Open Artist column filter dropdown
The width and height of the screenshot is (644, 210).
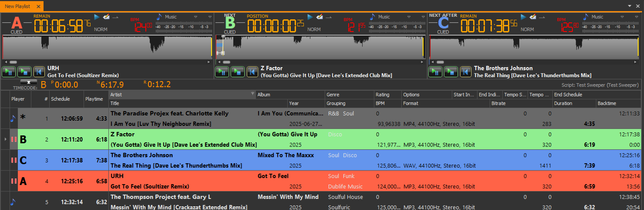(x=252, y=94)
